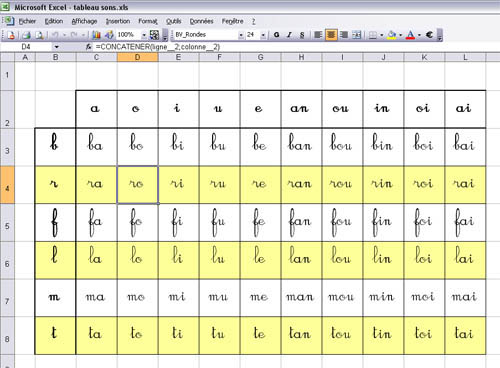Image resolution: width=500 pixels, height=368 pixels.
Task: Click the file permission icon in the toolbar
Action: pos(11,35)
